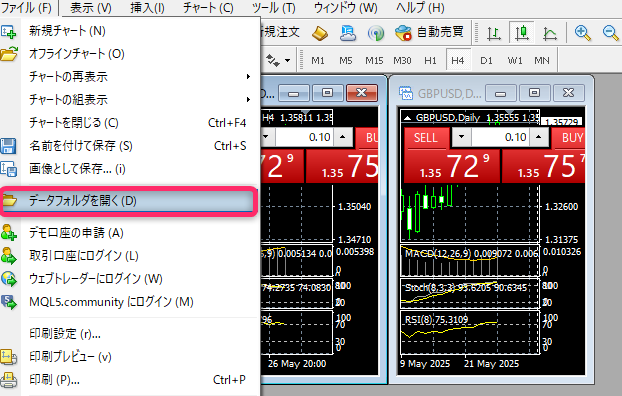Click BUY in GBPUSD Daily chart

[569, 138]
